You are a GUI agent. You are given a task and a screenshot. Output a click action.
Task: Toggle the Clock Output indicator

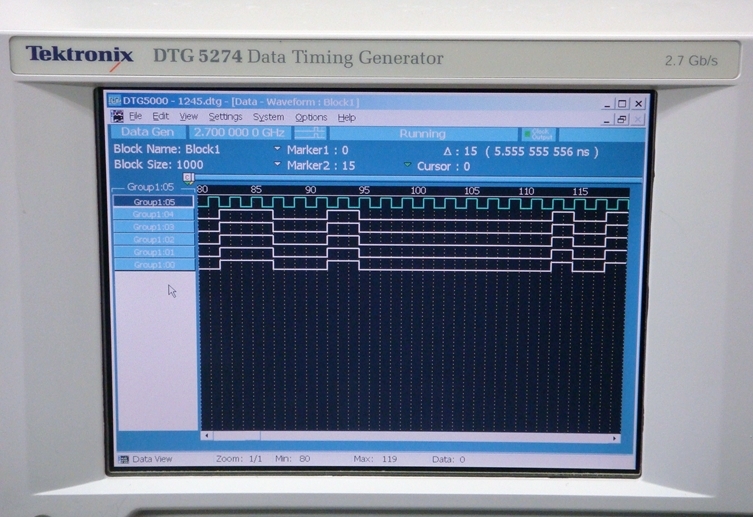pos(538,134)
